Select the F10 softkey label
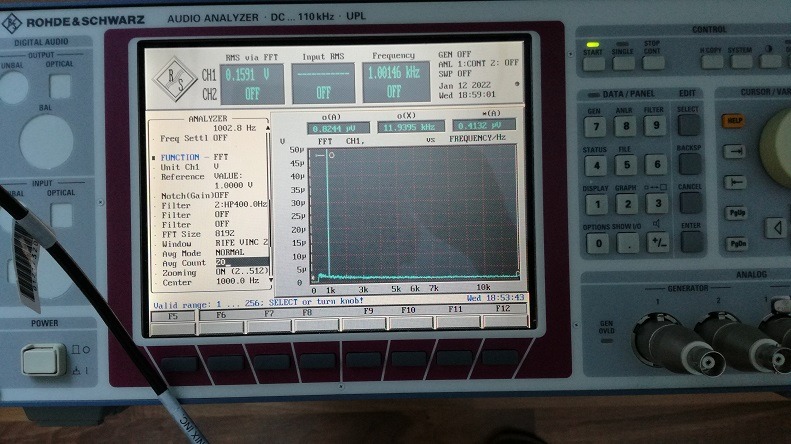Image resolution: width=791 pixels, height=444 pixels. point(408,310)
